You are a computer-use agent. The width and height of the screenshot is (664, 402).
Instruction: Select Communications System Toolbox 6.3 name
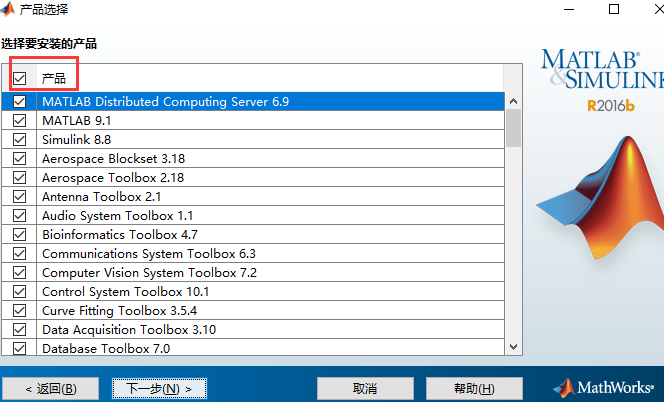(x=149, y=254)
